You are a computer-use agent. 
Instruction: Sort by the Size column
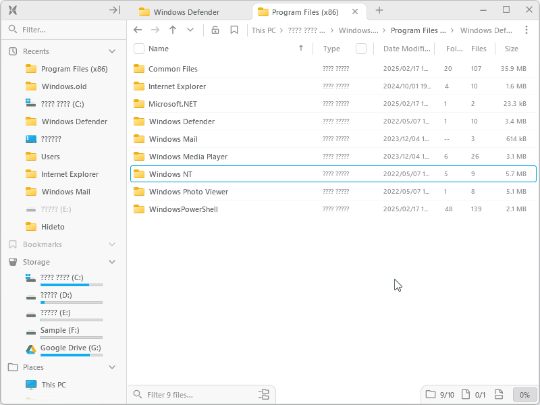pyautogui.click(x=511, y=49)
